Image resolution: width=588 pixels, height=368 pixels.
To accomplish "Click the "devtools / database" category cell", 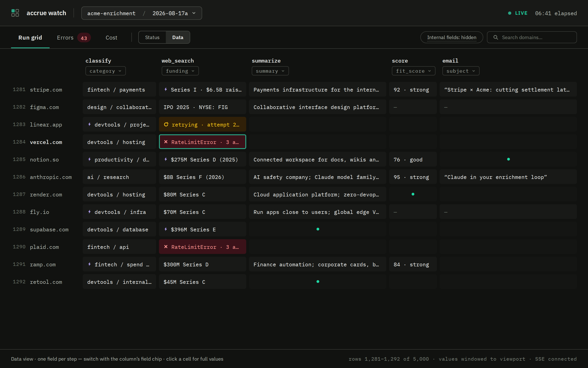I will (x=119, y=229).
